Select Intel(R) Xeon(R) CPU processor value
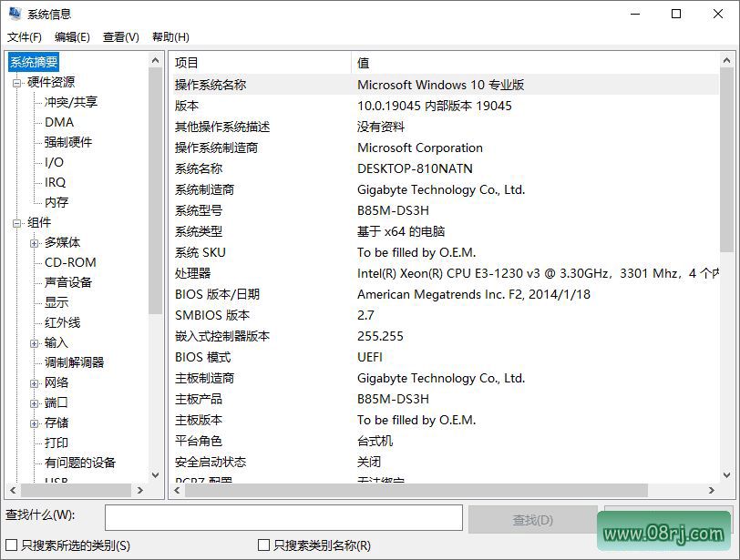This screenshot has width=740, height=560. [x=538, y=273]
